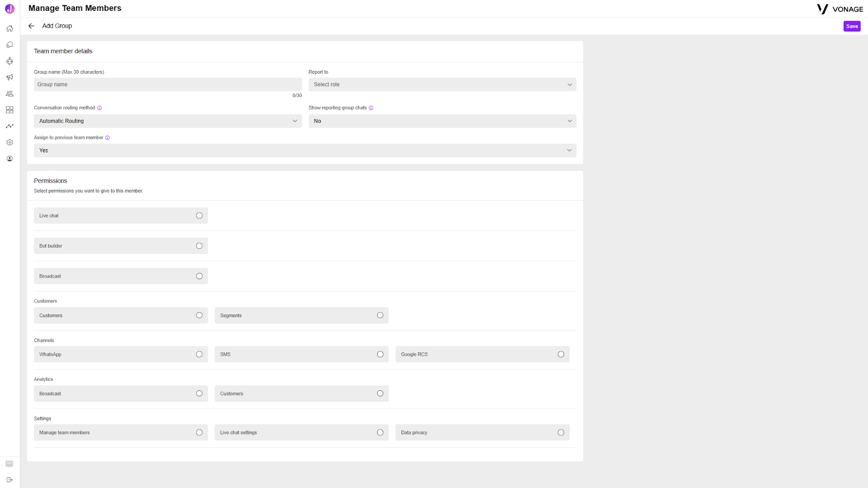Click the Manage Team Members heading
Image resolution: width=868 pixels, height=488 pixels.
(75, 8)
